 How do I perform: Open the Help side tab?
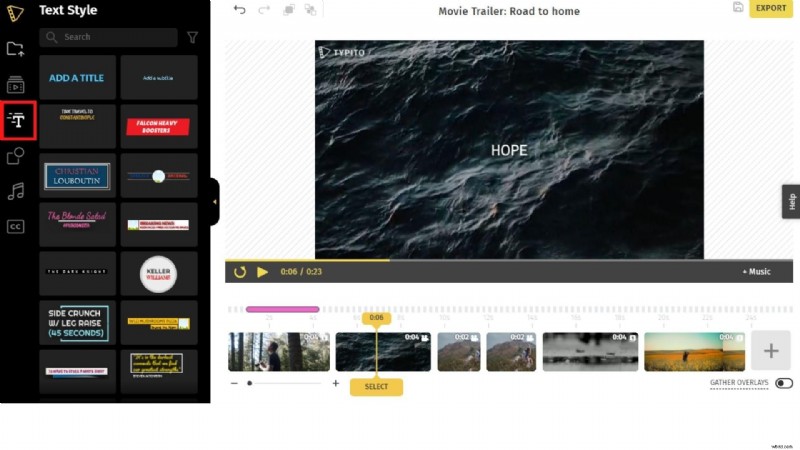coord(791,202)
